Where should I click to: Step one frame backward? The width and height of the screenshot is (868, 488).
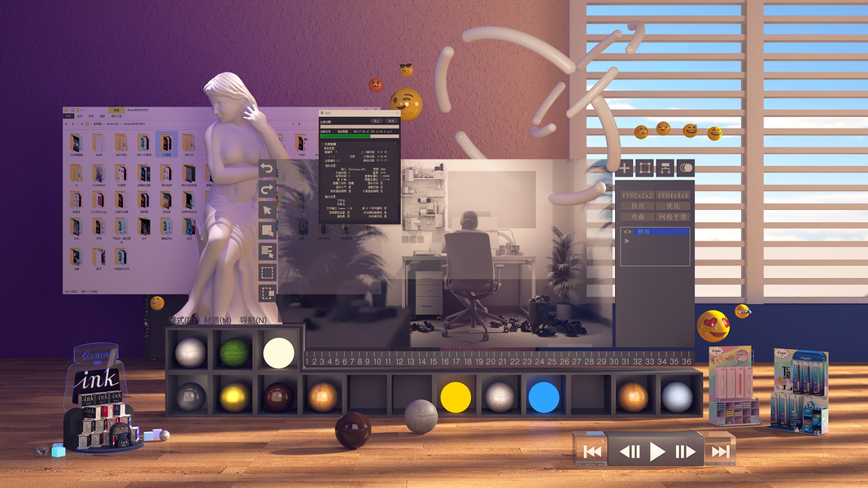click(630, 451)
